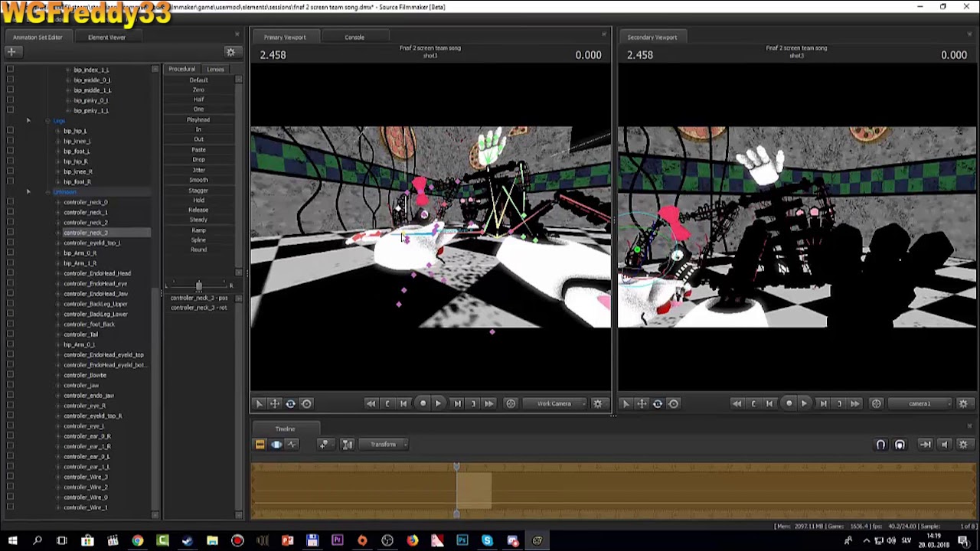Switch to the Animation Set Editor tab
Viewport: 980px width, 551px height.
pyautogui.click(x=38, y=37)
